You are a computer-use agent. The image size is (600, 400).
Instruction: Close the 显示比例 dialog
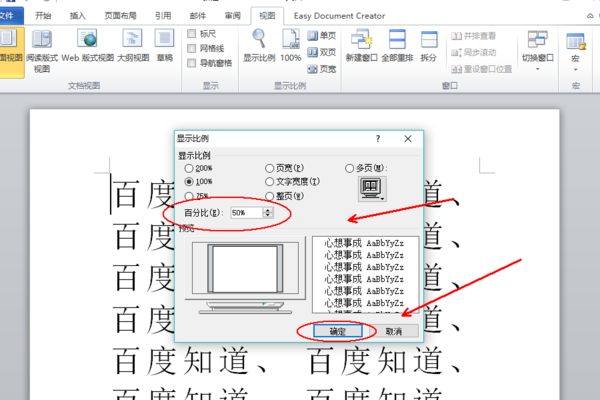pyautogui.click(x=408, y=139)
